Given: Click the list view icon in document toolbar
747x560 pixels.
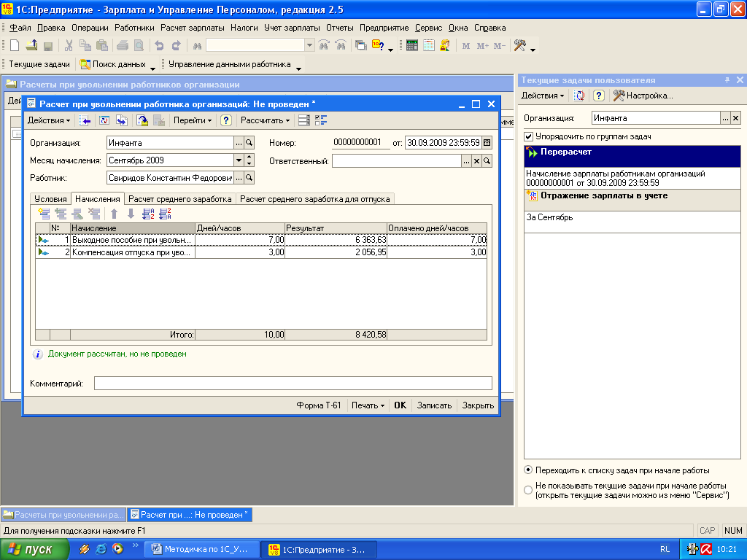Looking at the screenshot, I should point(304,120).
